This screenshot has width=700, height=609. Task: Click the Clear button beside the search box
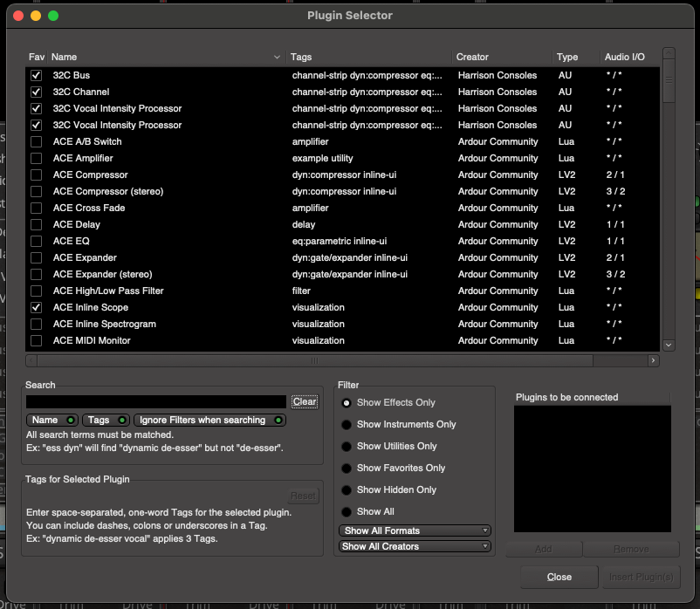[x=305, y=401]
